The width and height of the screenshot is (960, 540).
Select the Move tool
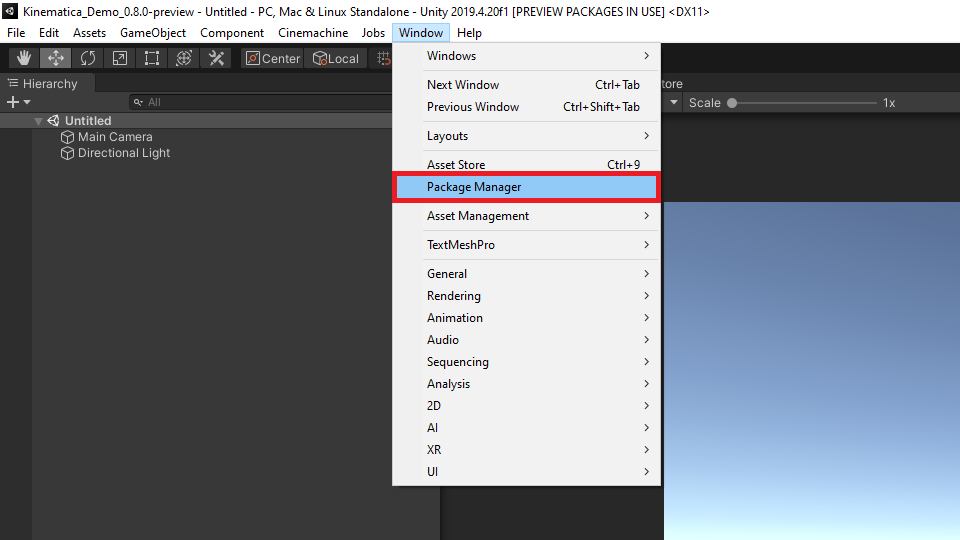pos(56,58)
